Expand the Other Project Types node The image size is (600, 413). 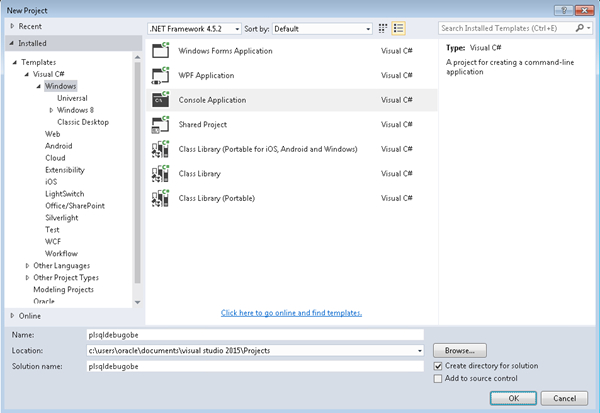click(x=27, y=278)
